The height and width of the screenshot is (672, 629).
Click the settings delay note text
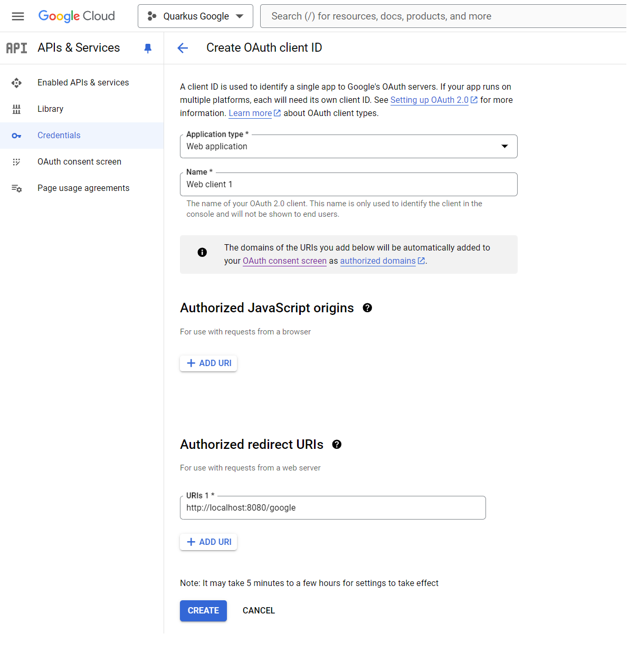(309, 583)
